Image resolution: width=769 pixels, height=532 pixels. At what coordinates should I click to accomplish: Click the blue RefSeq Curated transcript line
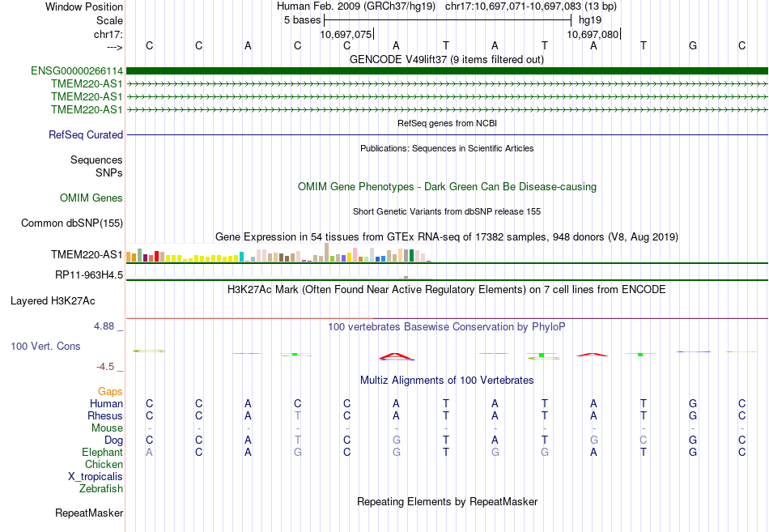click(447, 134)
